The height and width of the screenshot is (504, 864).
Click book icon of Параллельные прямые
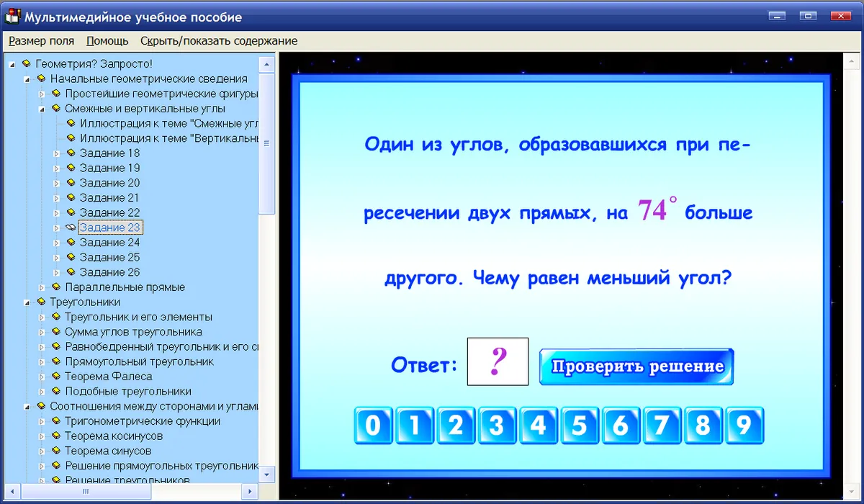click(x=56, y=287)
